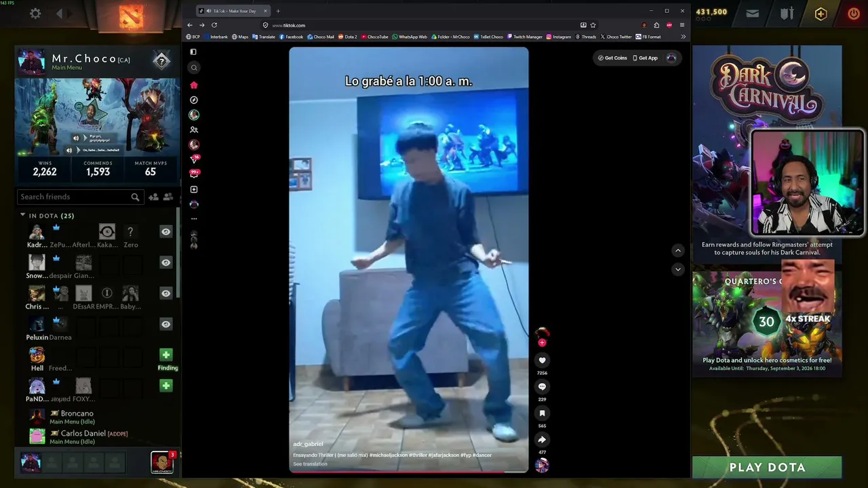This screenshot has width=868, height=488.
Task: Open the TikTok video comments
Action: tap(542, 386)
